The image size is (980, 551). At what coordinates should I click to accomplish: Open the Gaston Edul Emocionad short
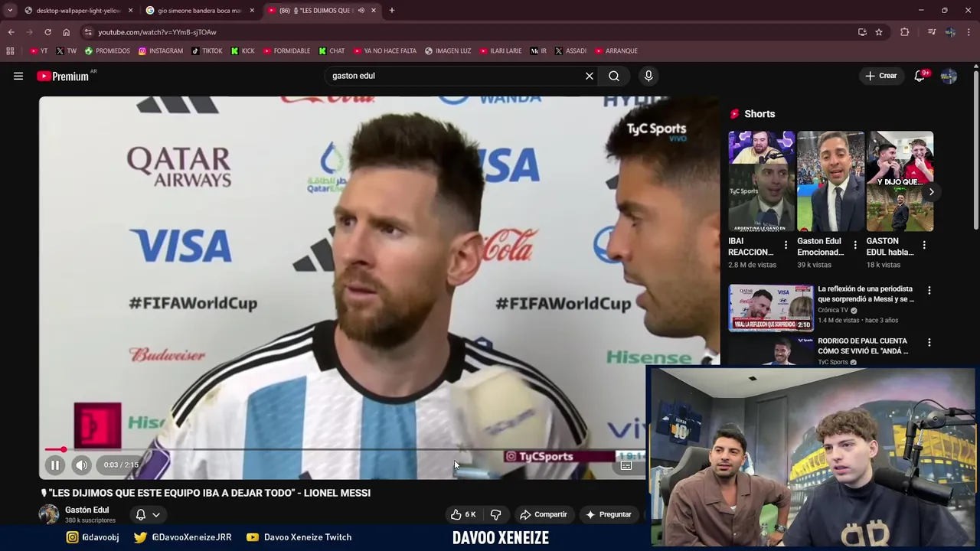click(831, 181)
